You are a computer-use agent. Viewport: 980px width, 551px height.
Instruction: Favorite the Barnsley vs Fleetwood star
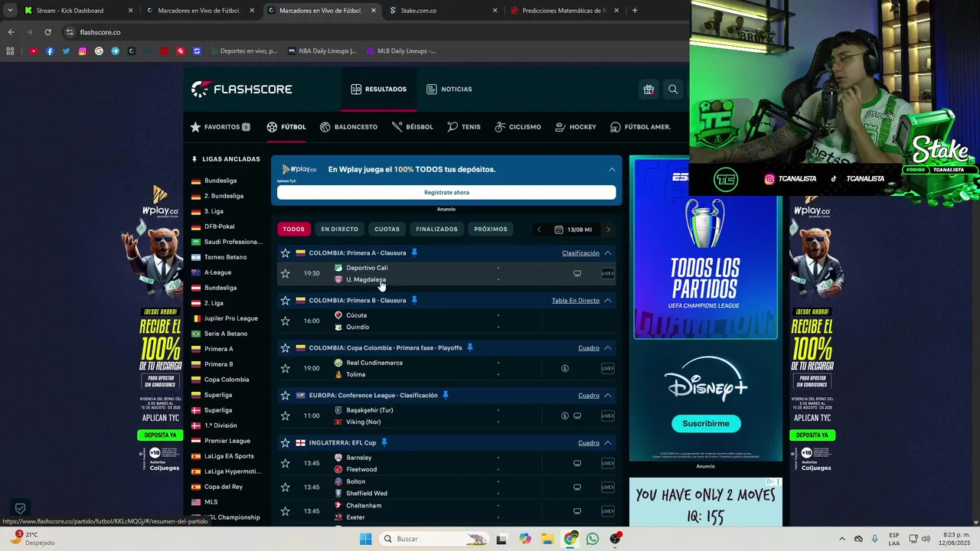tap(286, 463)
